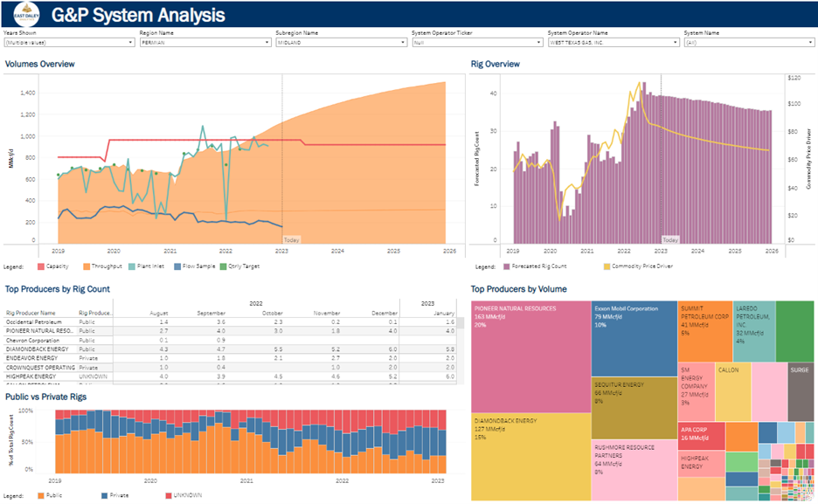Click the 2022 year header in rig table
The image size is (818, 504).
(x=255, y=303)
